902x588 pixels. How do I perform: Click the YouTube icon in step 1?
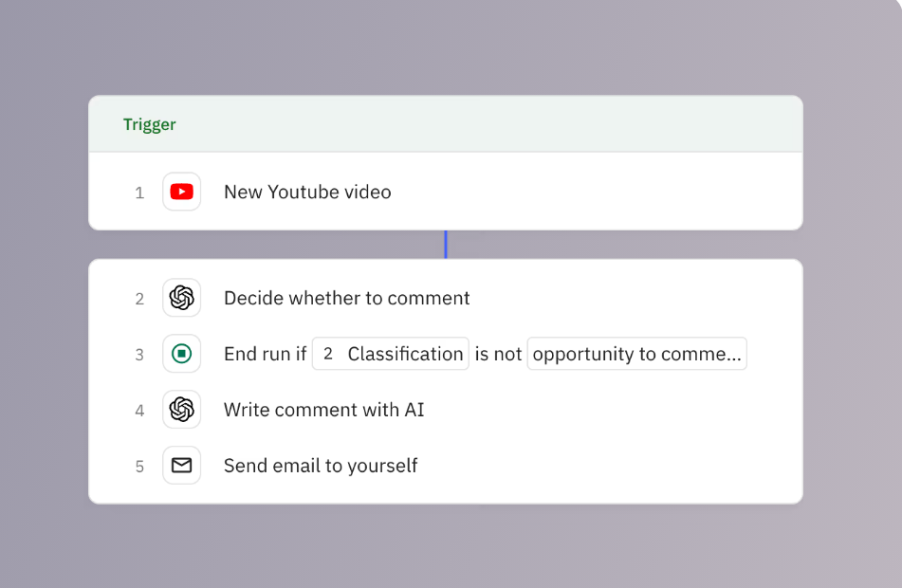[x=181, y=192]
